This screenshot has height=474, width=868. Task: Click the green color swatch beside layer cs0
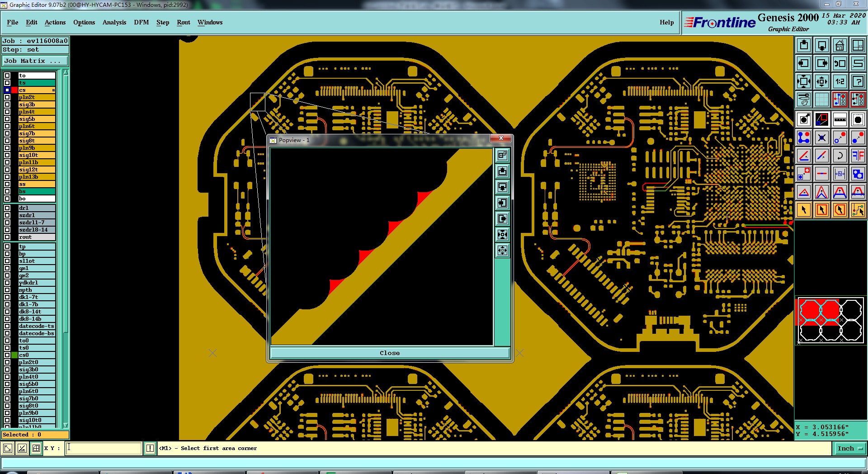14,355
